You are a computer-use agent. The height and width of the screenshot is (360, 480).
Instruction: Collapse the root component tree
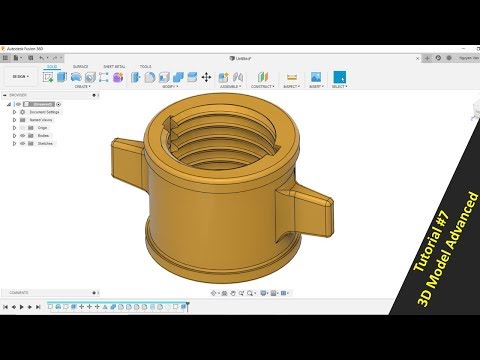pyautogui.click(x=9, y=104)
